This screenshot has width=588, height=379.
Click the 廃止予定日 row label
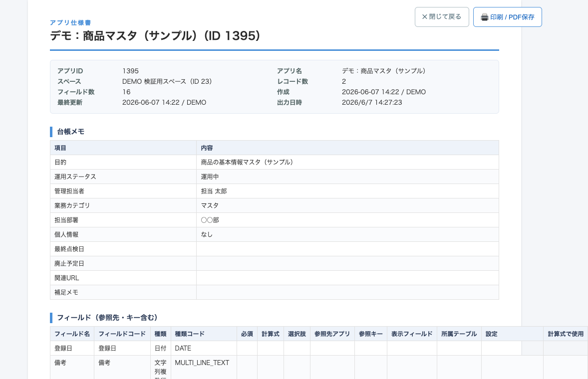(x=69, y=264)
